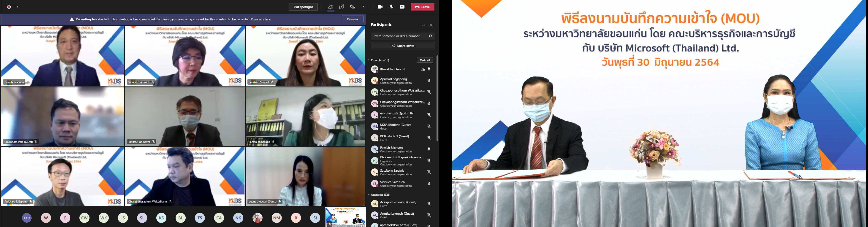Image resolution: width=868 pixels, height=227 pixels.
Task: Click microphone icon for Ittiwat Janchaichit
Action: click(429, 69)
